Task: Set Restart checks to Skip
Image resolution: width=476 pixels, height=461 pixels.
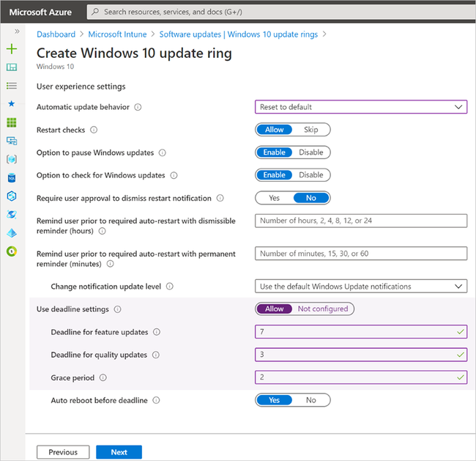Action: tap(311, 130)
